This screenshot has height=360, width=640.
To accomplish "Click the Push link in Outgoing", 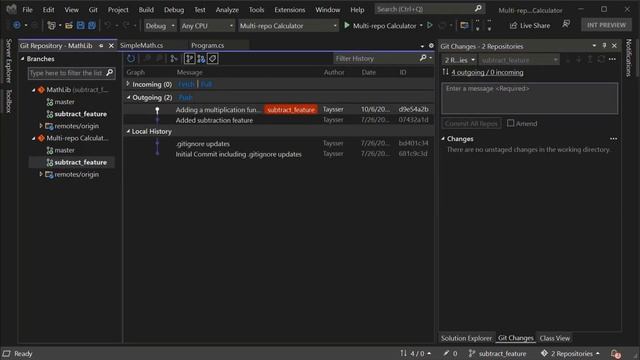I will click(185, 98).
